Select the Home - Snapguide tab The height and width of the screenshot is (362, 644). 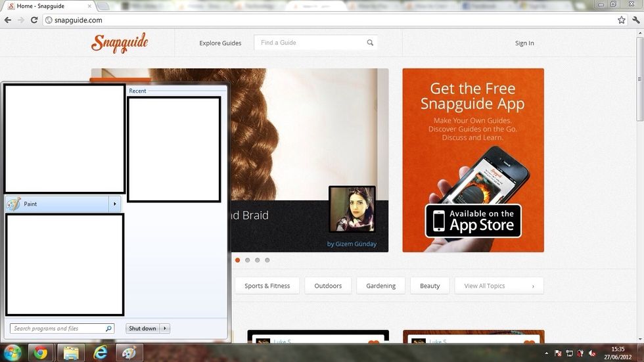coord(49,6)
